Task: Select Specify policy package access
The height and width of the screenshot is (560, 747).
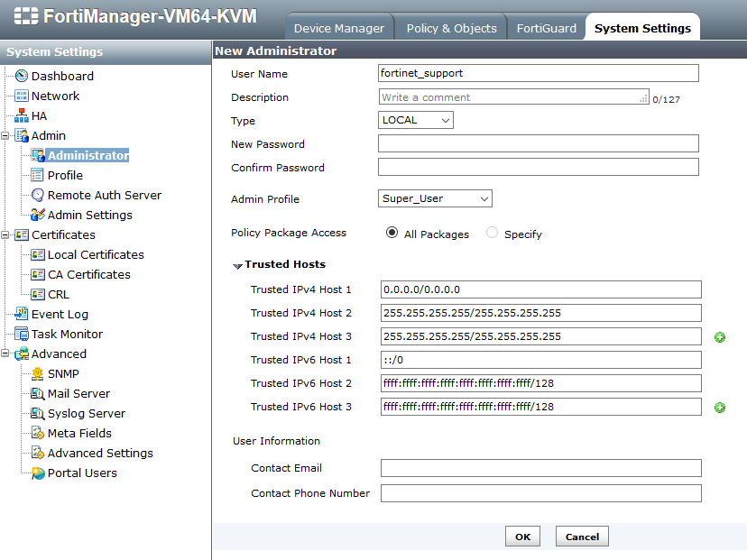Action: point(492,233)
